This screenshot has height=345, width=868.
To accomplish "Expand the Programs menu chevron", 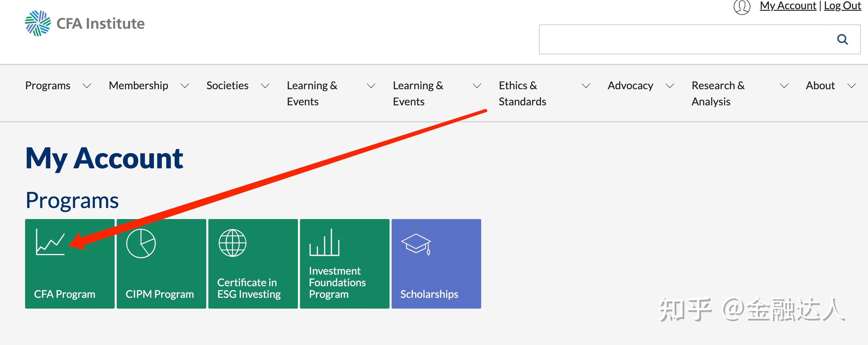I will coord(87,86).
